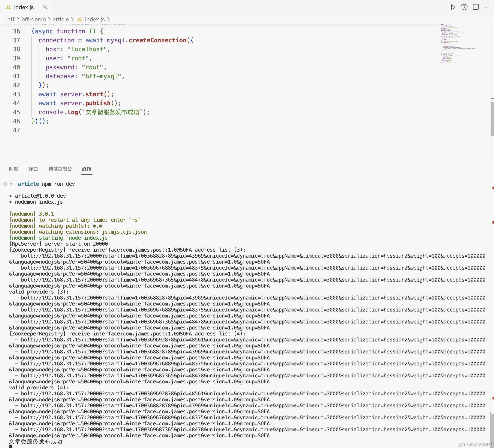Click the JS icon on the index.js tab
The height and width of the screenshot is (448, 494).
point(8,7)
